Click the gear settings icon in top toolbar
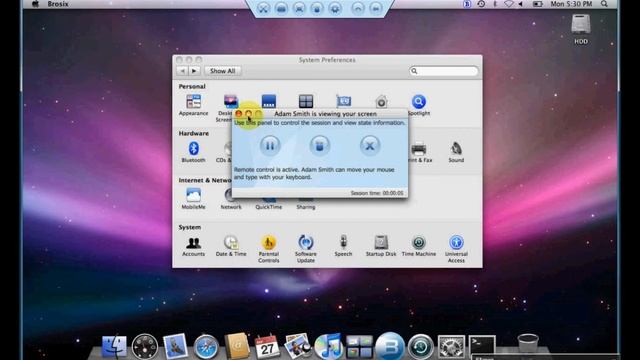The image size is (640, 360). point(335,8)
